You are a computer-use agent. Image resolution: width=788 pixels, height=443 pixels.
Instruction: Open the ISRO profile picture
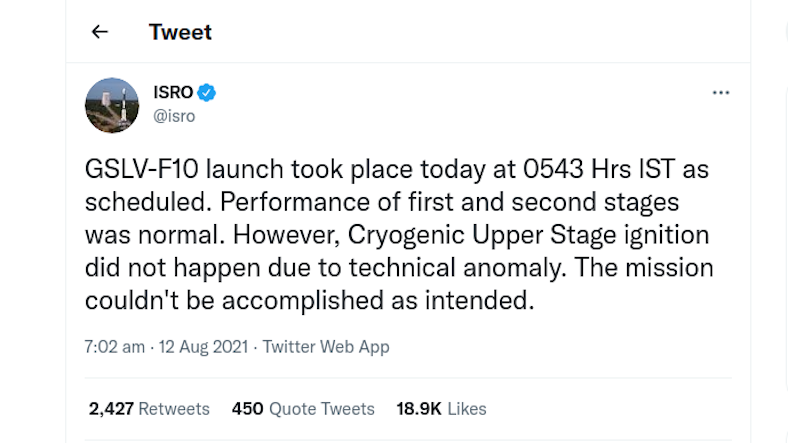pyautogui.click(x=112, y=105)
